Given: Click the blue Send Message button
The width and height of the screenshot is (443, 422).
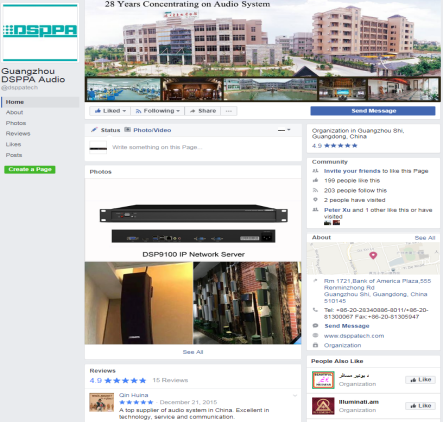Looking at the screenshot, I should pos(373,111).
